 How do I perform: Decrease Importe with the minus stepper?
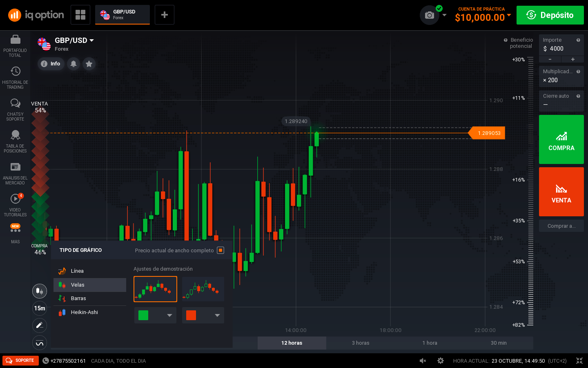[550, 59]
